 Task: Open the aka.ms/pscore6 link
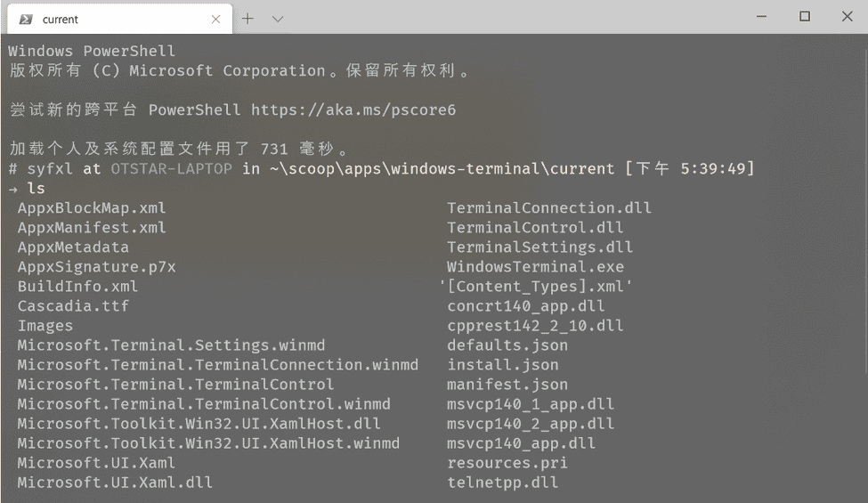353,110
